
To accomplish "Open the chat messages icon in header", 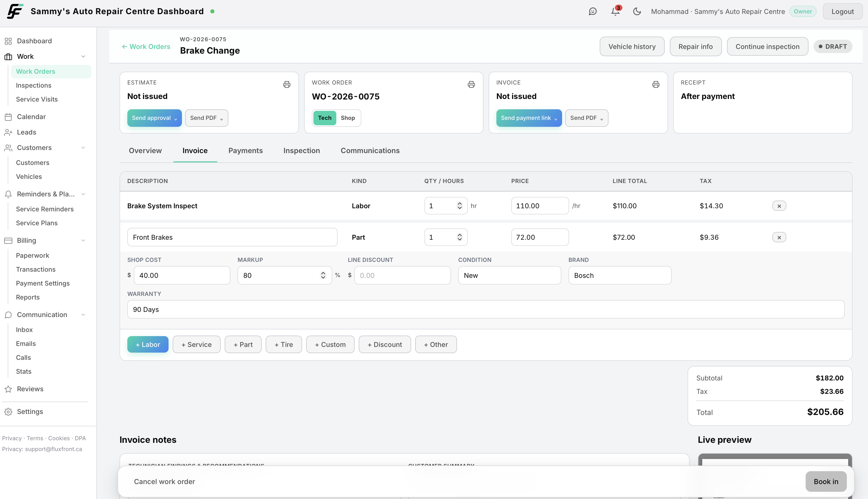I will pos(592,11).
